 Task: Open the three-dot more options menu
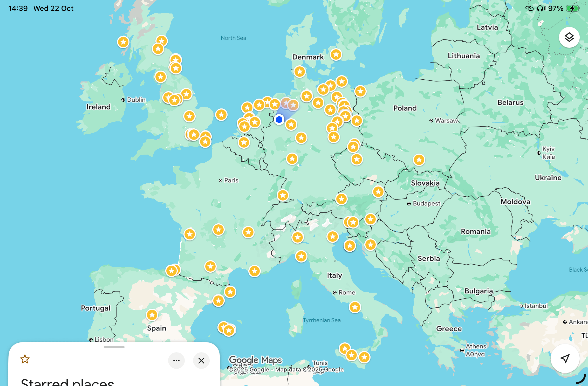tap(176, 360)
